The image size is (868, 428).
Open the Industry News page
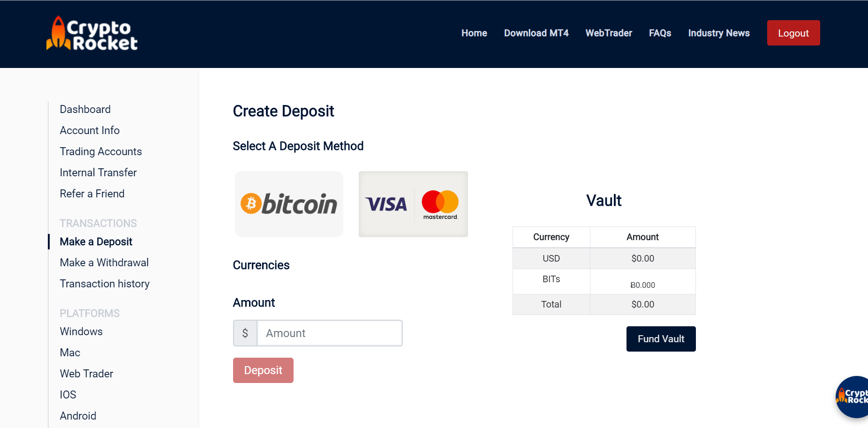[x=719, y=33]
